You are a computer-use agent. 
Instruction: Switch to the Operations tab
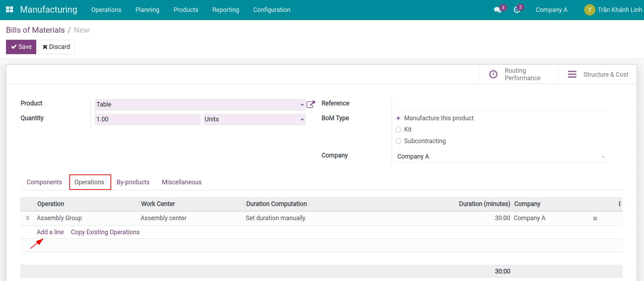point(89,182)
